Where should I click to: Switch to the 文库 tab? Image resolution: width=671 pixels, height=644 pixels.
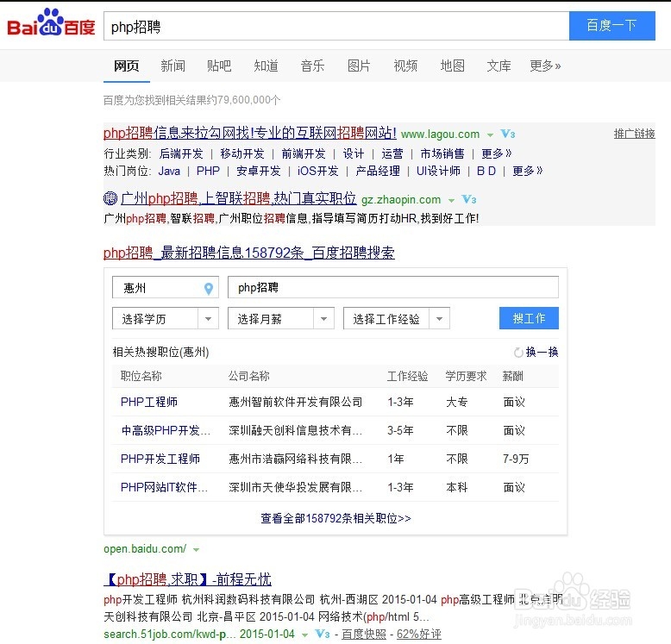coord(499,66)
